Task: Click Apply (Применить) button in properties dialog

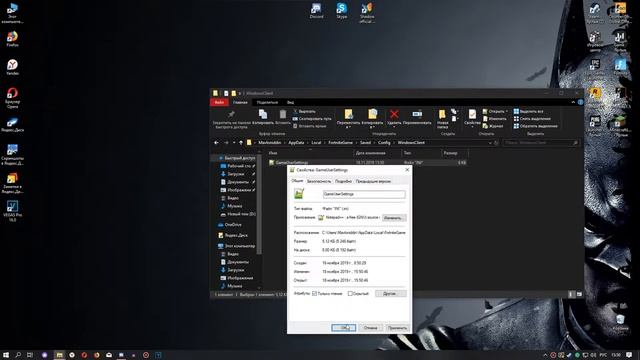Action: [397, 328]
